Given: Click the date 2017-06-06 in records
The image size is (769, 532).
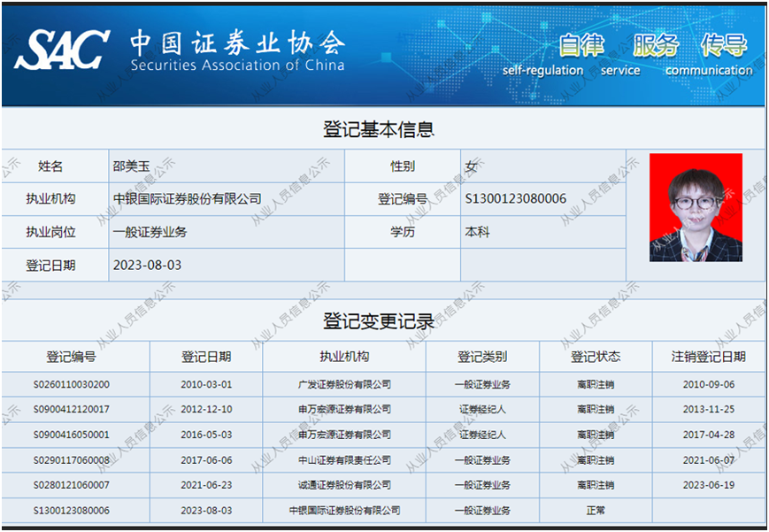Looking at the screenshot, I should (x=206, y=460).
